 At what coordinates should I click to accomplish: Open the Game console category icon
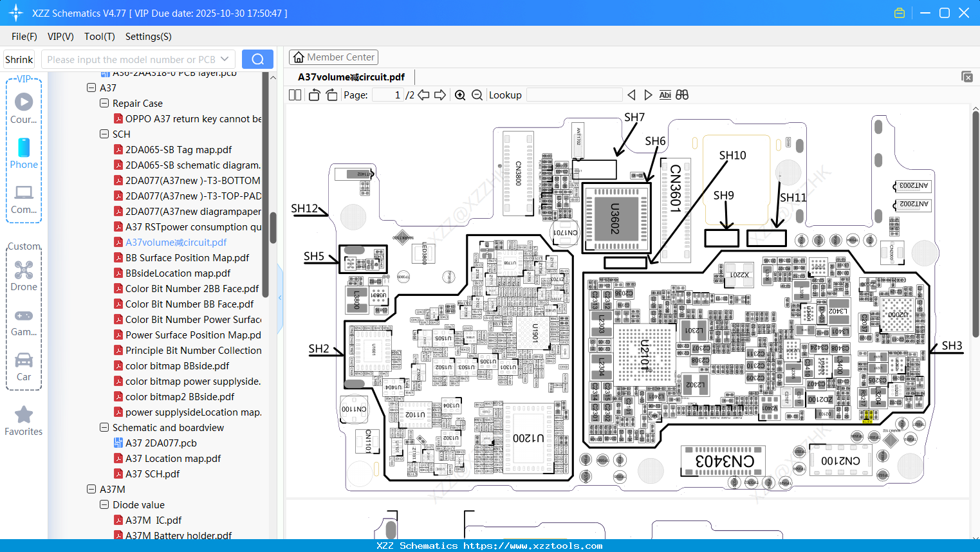tap(24, 322)
